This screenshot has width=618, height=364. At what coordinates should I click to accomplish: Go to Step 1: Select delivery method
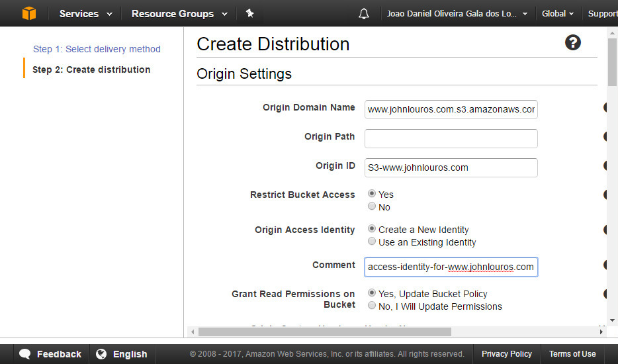pyautogui.click(x=97, y=49)
